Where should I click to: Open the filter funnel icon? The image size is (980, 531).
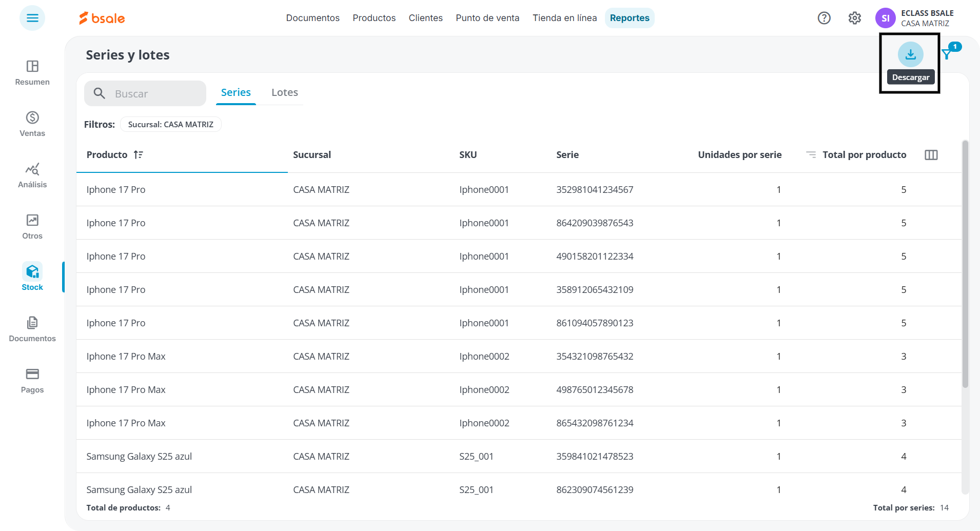tap(947, 54)
